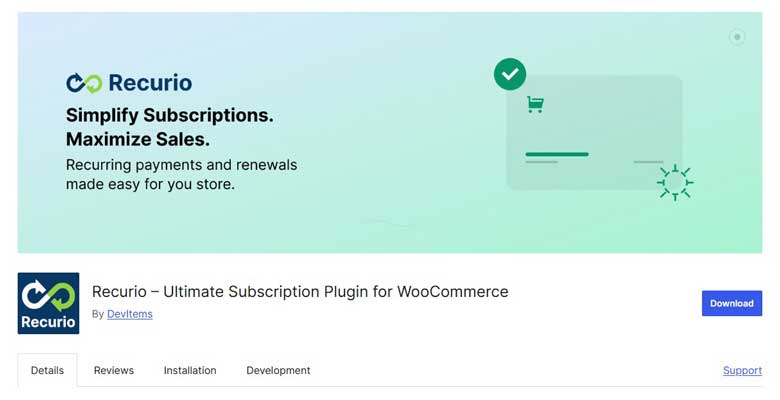Click the circular dot icon in the banner's top corner
Viewport: 780px width, 400px height.
(737, 38)
